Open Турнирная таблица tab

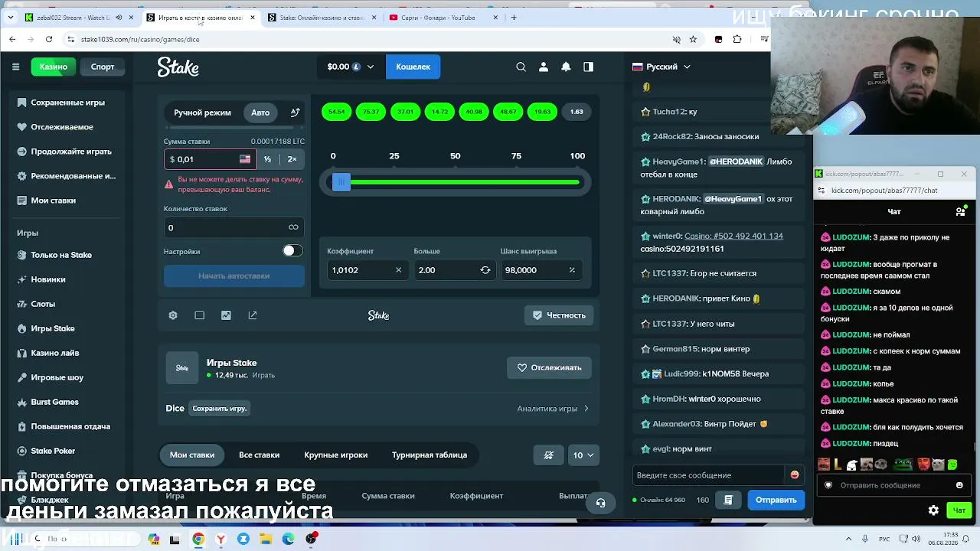pos(430,455)
